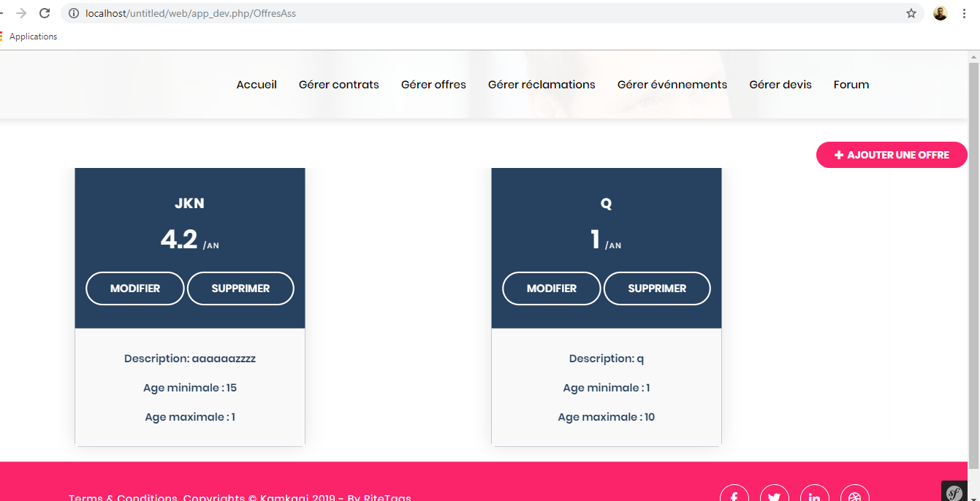Click Supprimer on the Q offer
This screenshot has width=980, height=501.
click(657, 288)
